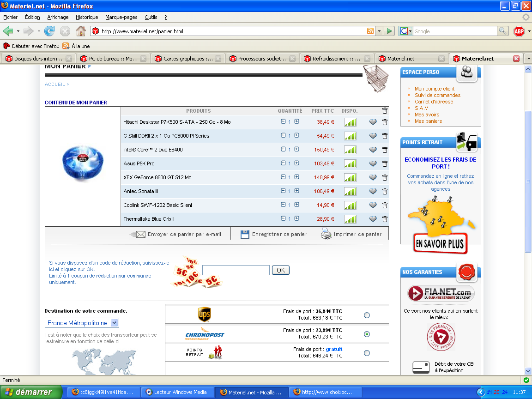Viewport: 532px width, 399px height.
Task: Open the Google search engine selector dropdown
Action: coord(406,31)
